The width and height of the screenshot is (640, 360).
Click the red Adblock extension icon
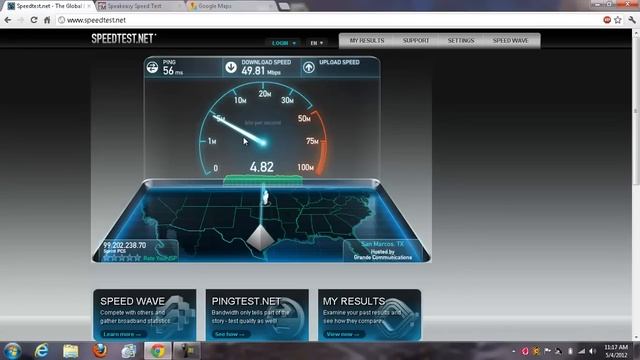tap(607, 20)
